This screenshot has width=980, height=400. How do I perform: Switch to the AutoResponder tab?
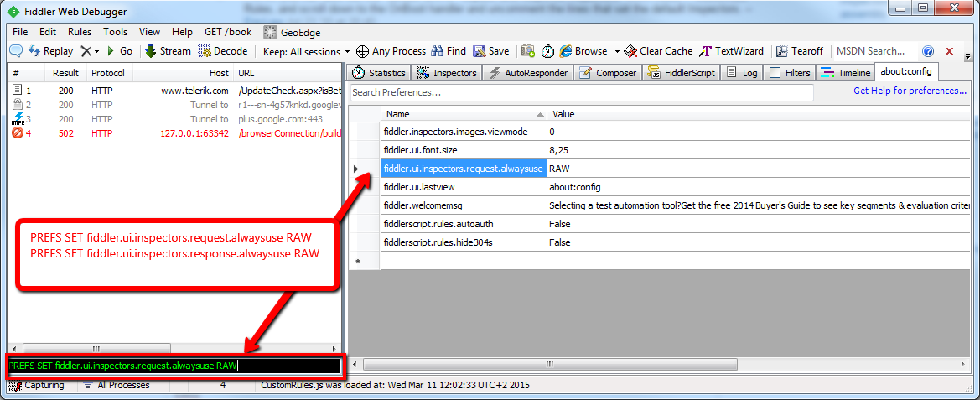[529, 72]
